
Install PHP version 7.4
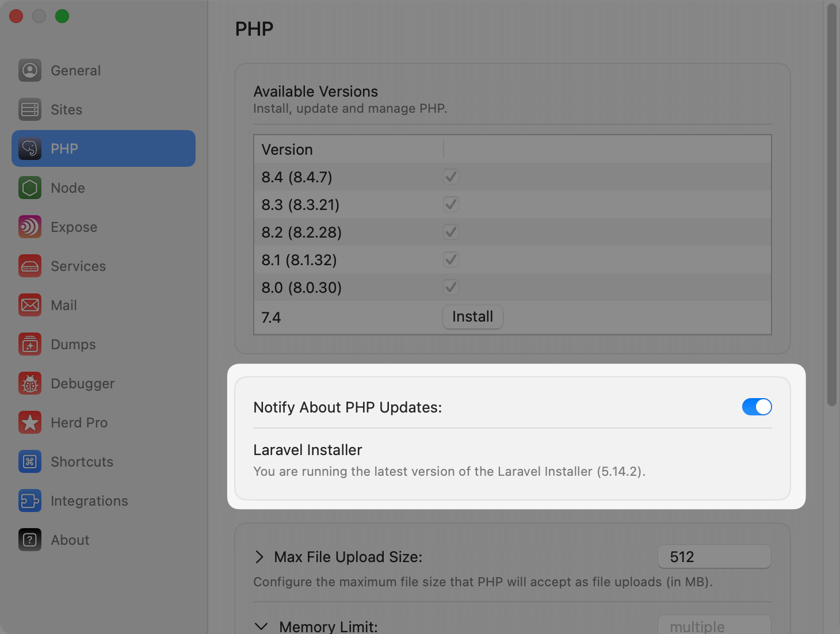point(472,316)
